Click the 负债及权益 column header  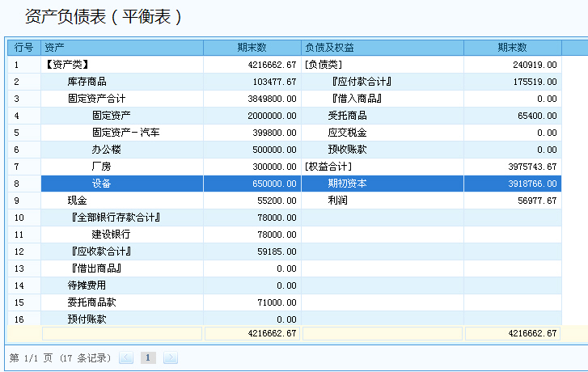click(382, 48)
